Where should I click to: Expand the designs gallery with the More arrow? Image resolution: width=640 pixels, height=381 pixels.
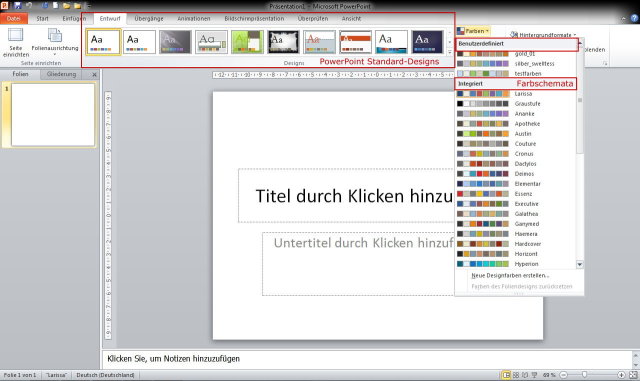click(450, 52)
